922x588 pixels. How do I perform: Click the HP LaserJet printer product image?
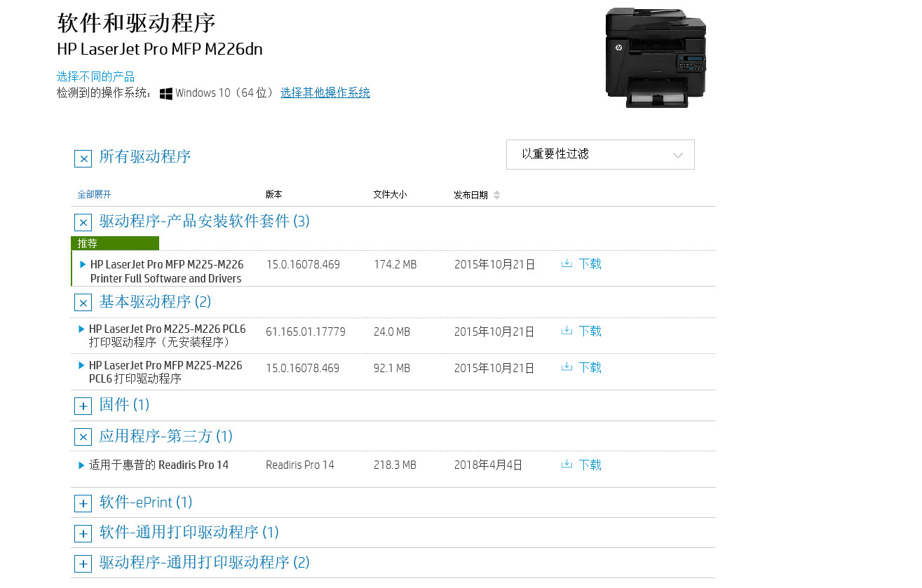655,57
